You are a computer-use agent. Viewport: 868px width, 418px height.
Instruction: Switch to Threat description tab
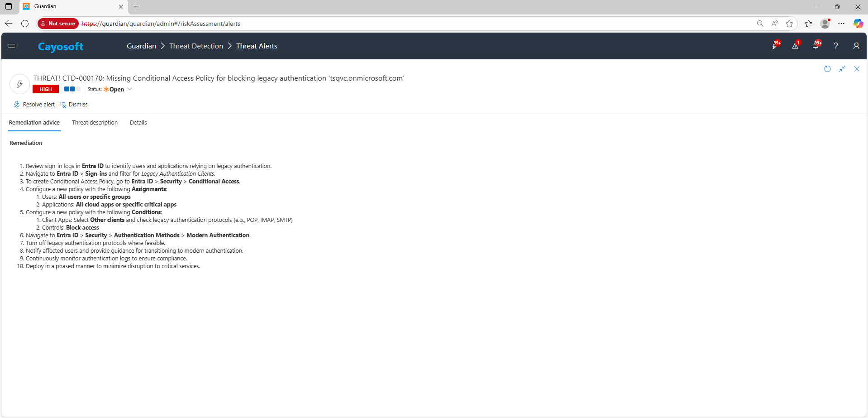[x=95, y=123]
